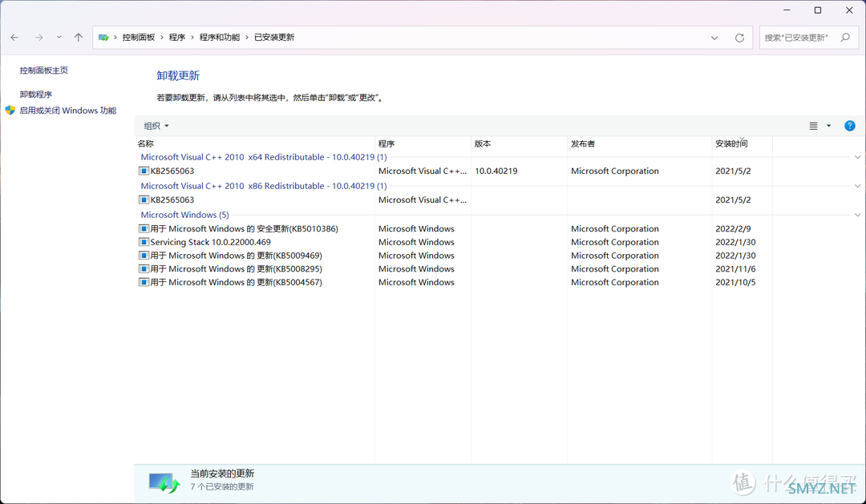This screenshot has height=504, width=866.
Task: Collapse the Visual C++ 2010 x86 group chevron
Action: [x=858, y=186]
